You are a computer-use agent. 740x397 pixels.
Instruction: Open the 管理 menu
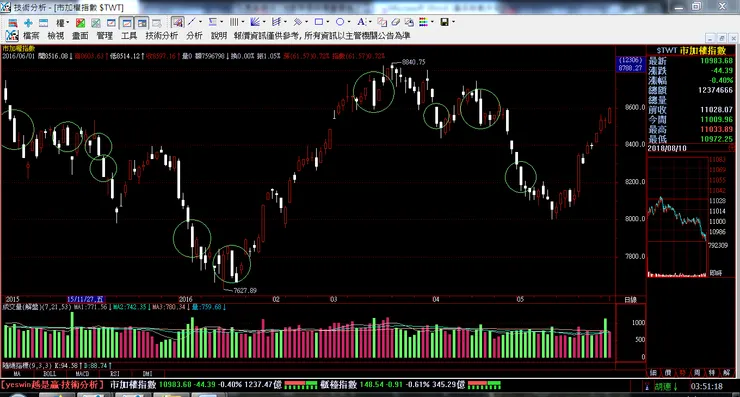[x=104, y=35]
